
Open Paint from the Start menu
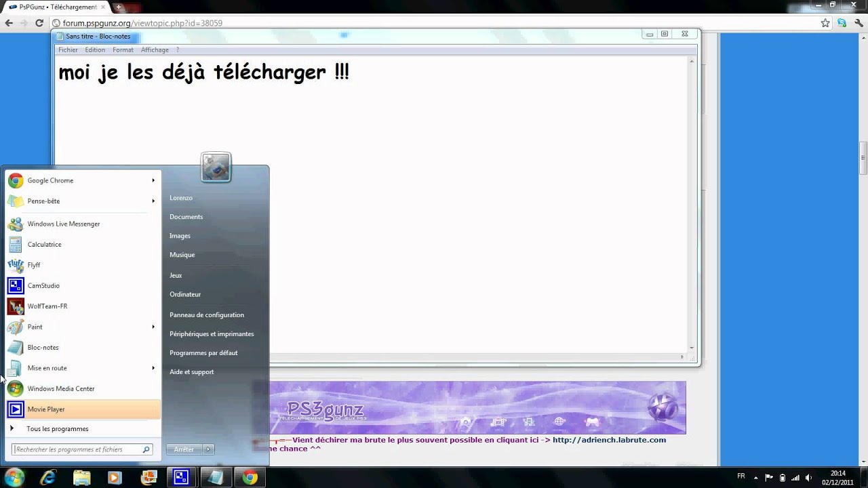83,327
